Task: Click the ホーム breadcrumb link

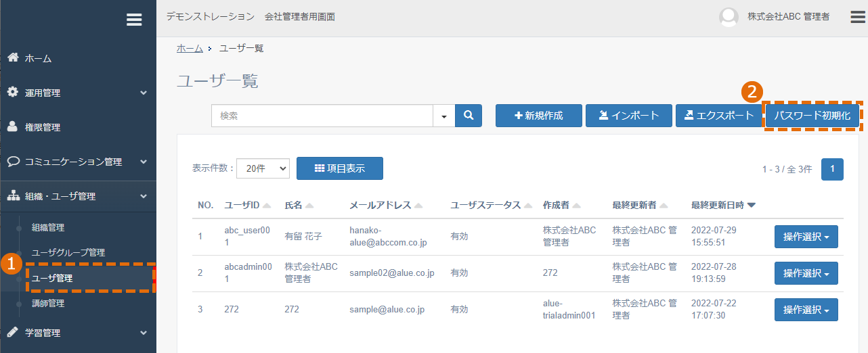Action: [190, 48]
